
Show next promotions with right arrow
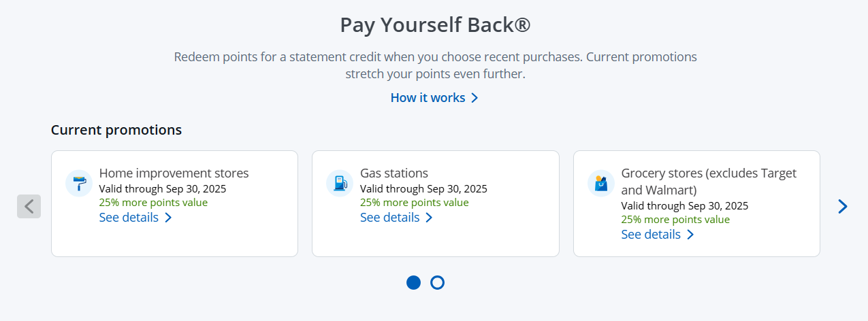click(842, 206)
